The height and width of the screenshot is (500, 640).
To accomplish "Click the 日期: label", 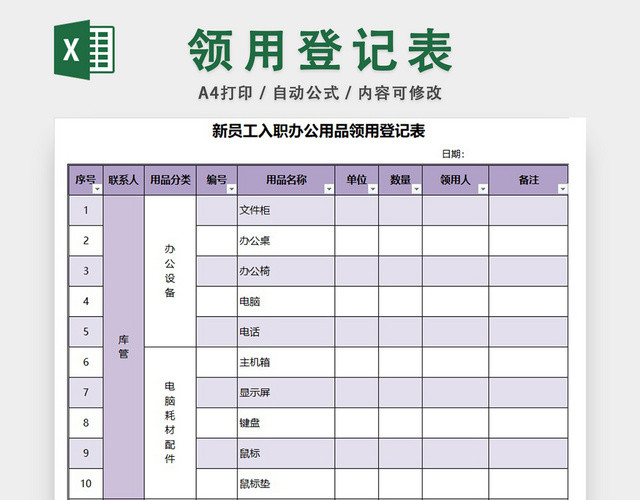I will [x=453, y=154].
